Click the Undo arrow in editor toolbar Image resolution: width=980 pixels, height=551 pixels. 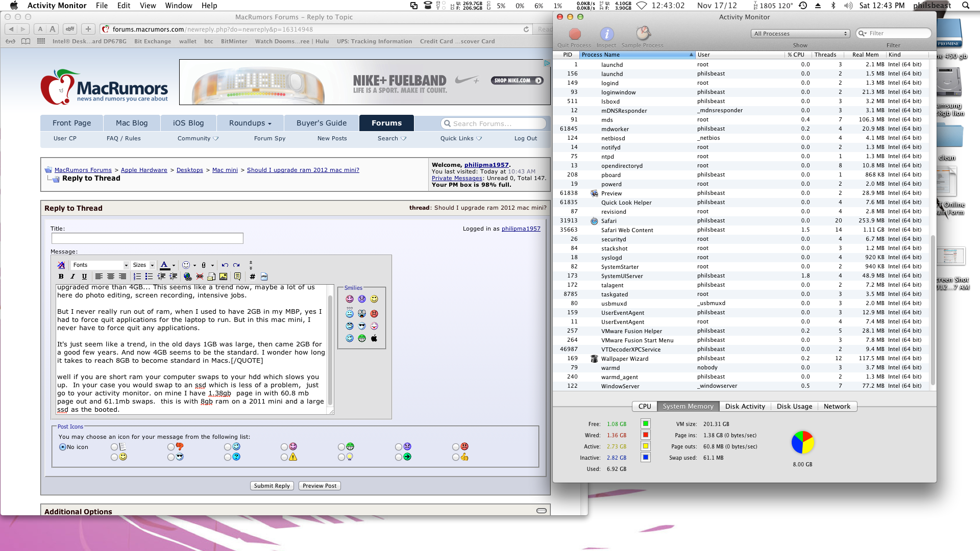coord(225,265)
